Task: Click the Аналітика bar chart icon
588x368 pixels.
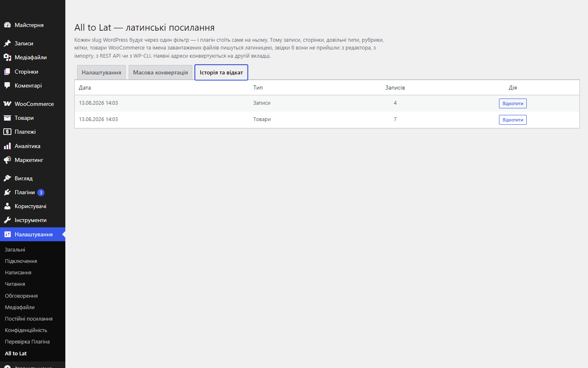Action: 7,146
